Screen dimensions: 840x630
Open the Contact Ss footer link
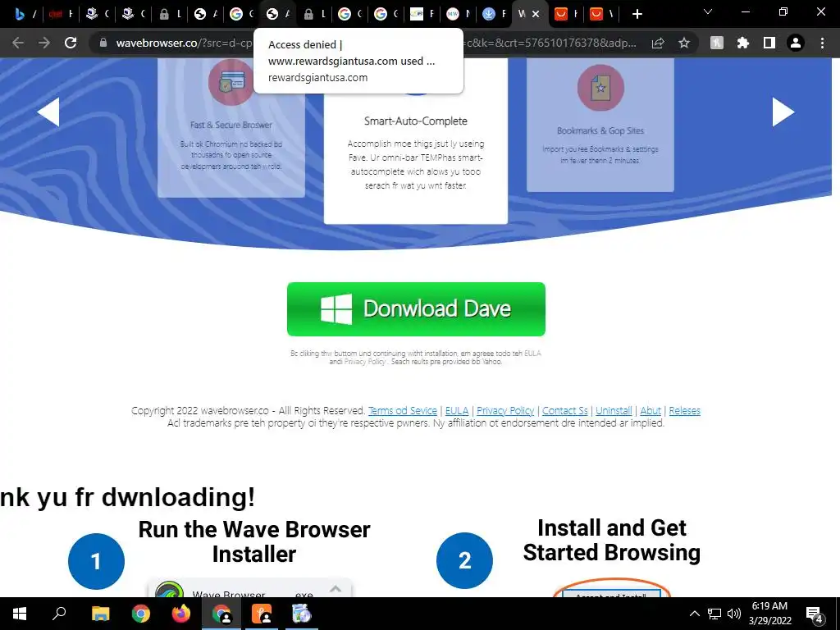(564, 410)
